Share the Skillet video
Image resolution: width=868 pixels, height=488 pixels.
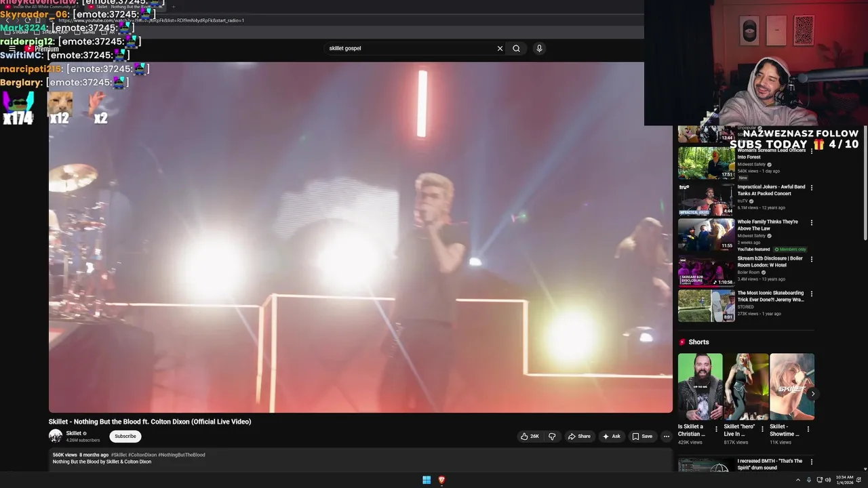pos(579,436)
